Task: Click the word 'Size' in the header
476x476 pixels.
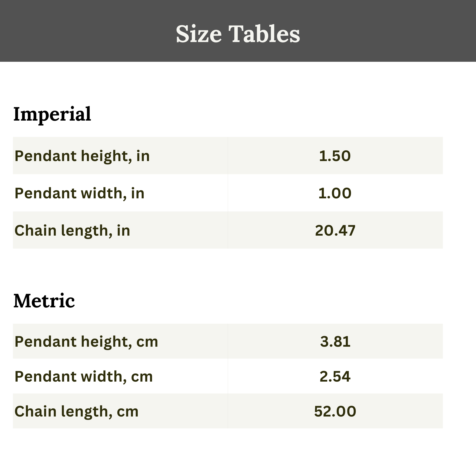Action: [x=199, y=34]
